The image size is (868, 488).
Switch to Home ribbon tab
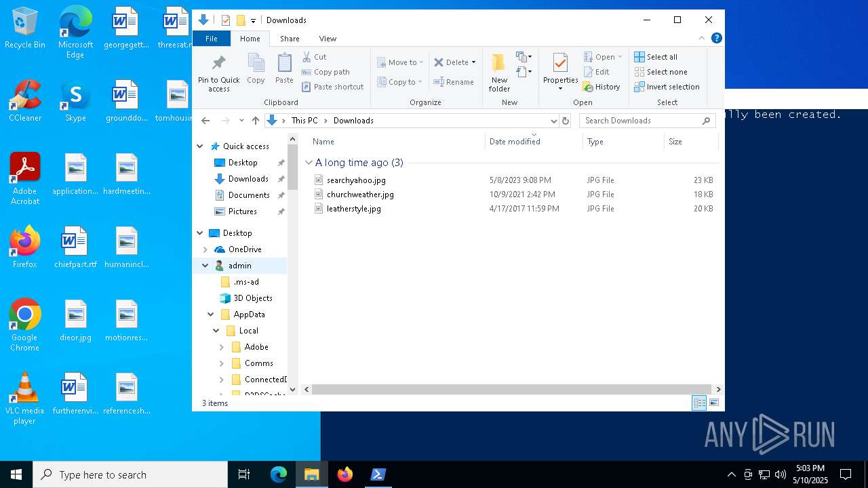pos(250,39)
